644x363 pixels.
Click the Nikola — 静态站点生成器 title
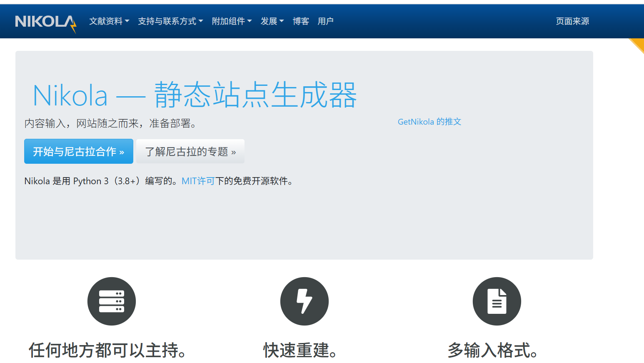tap(195, 95)
